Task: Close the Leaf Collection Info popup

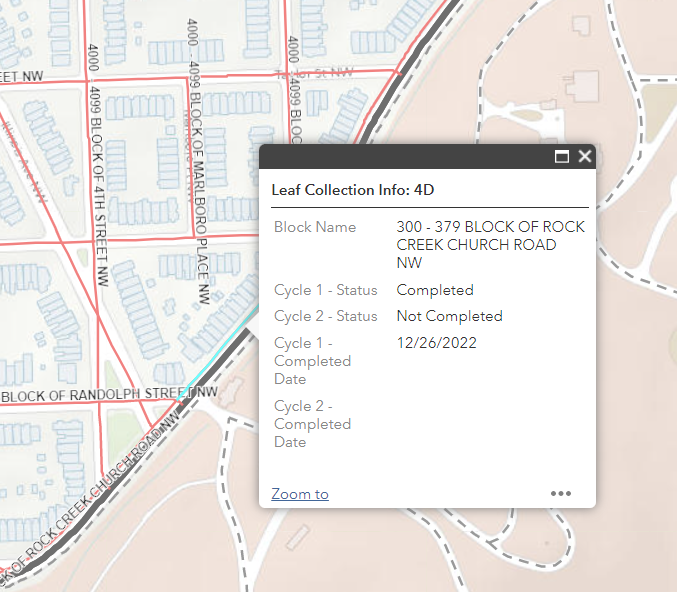Action: tap(585, 156)
